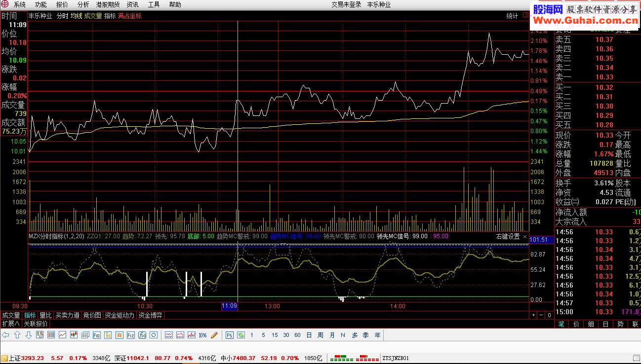Select the 资金博弈 tab
The height and width of the screenshot is (364, 641).
coord(150,315)
